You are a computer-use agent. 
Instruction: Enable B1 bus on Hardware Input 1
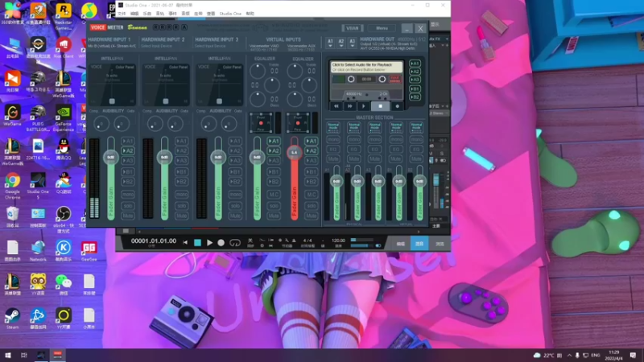click(x=128, y=172)
